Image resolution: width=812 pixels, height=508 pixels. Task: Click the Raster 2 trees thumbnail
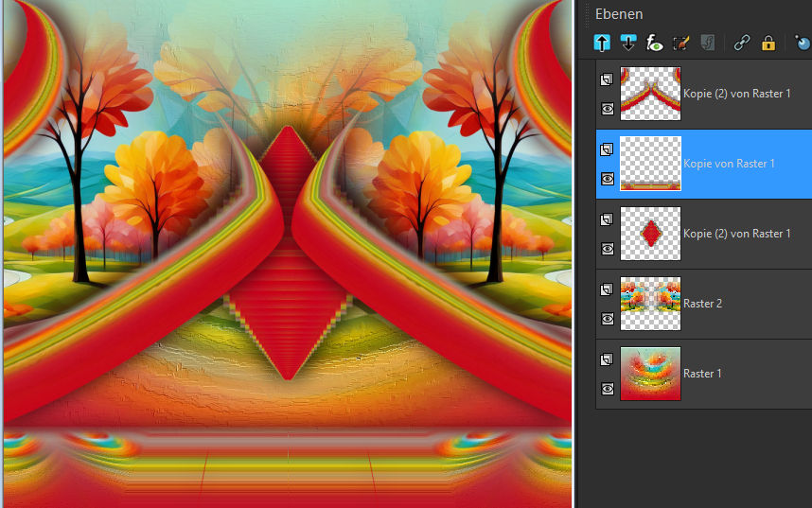[650, 304]
